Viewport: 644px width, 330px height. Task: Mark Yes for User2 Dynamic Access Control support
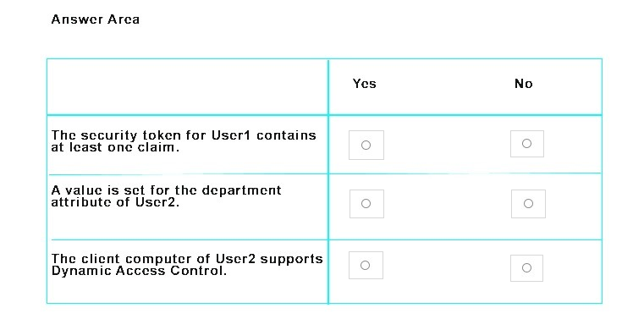coord(366,265)
